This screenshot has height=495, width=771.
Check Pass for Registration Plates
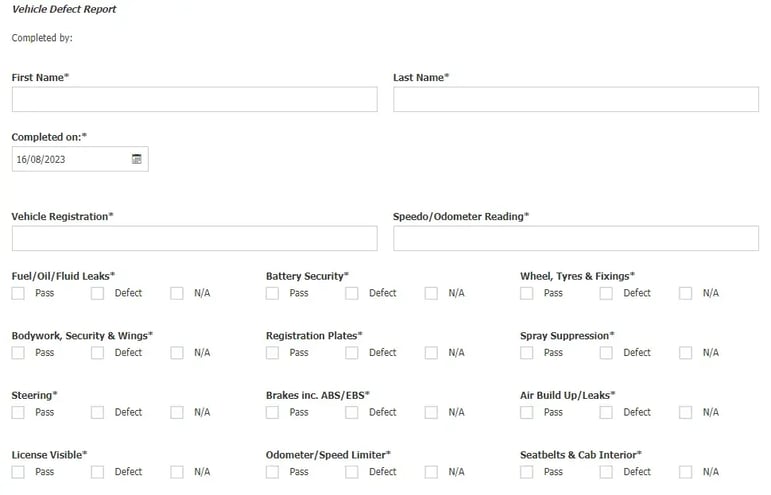click(x=272, y=353)
